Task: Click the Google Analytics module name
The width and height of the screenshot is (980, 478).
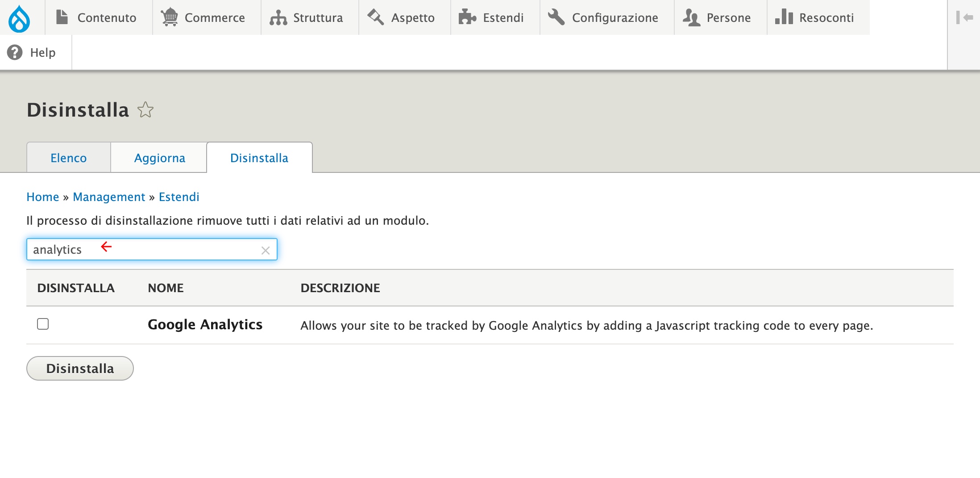Action: click(205, 324)
